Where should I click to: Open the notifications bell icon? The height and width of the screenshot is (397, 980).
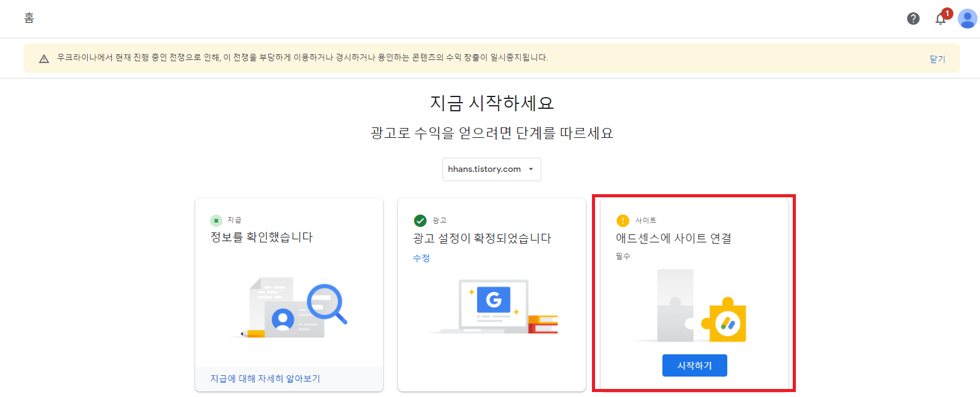[x=940, y=19]
